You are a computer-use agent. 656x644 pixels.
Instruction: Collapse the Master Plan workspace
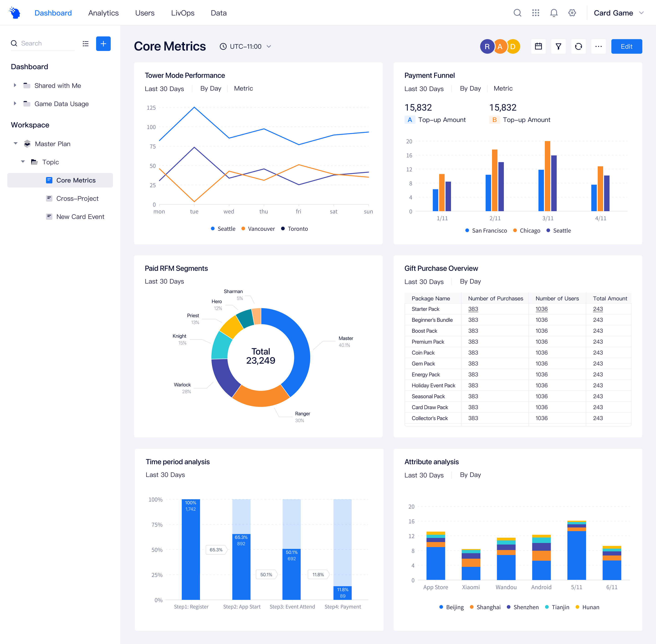pos(15,143)
